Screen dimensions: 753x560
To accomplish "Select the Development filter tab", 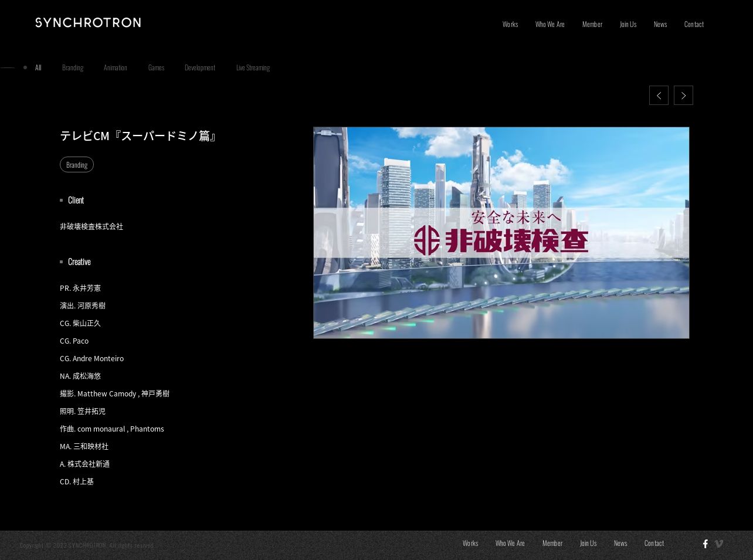I will 200,67.
